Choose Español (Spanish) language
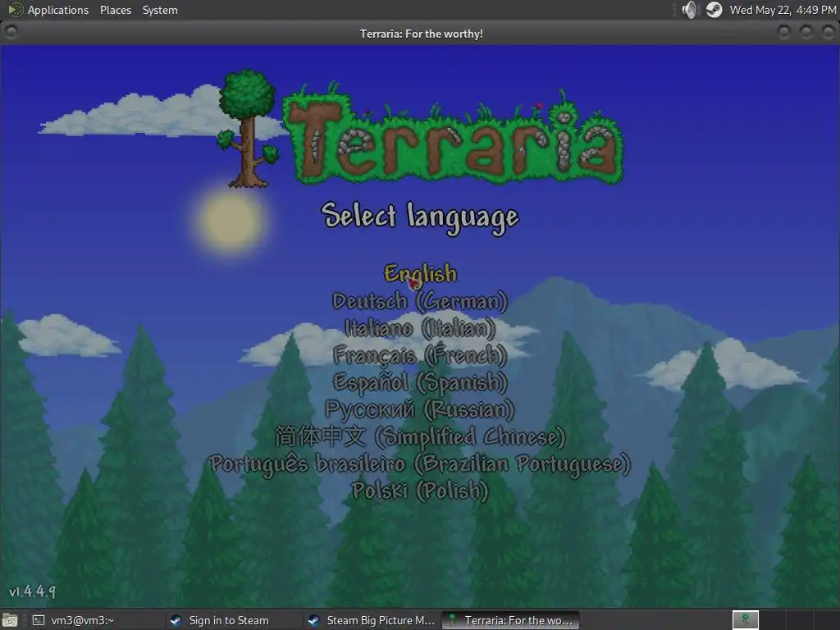Image resolution: width=840 pixels, height=630 pixels. pyautogui.click(x=420, y=382)
